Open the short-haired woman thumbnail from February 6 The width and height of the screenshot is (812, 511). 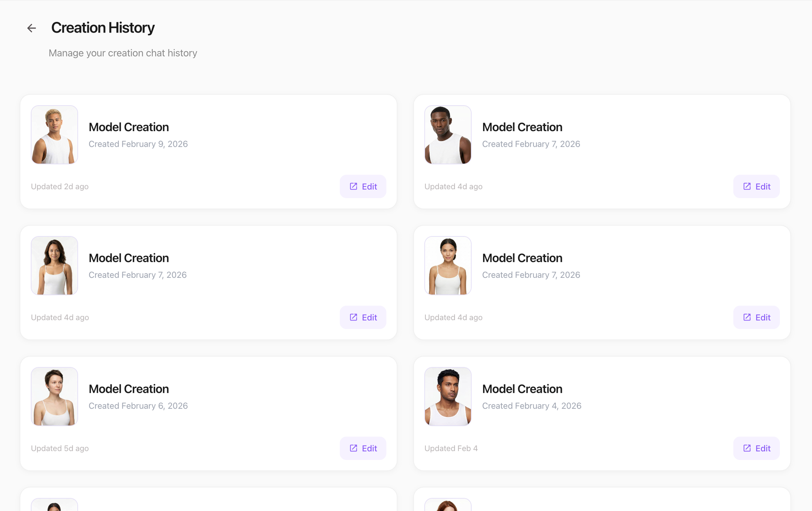tap(54, 396)
